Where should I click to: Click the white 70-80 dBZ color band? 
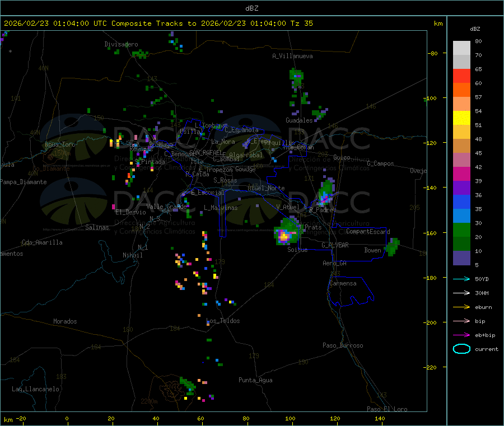(x=461, y=48)
